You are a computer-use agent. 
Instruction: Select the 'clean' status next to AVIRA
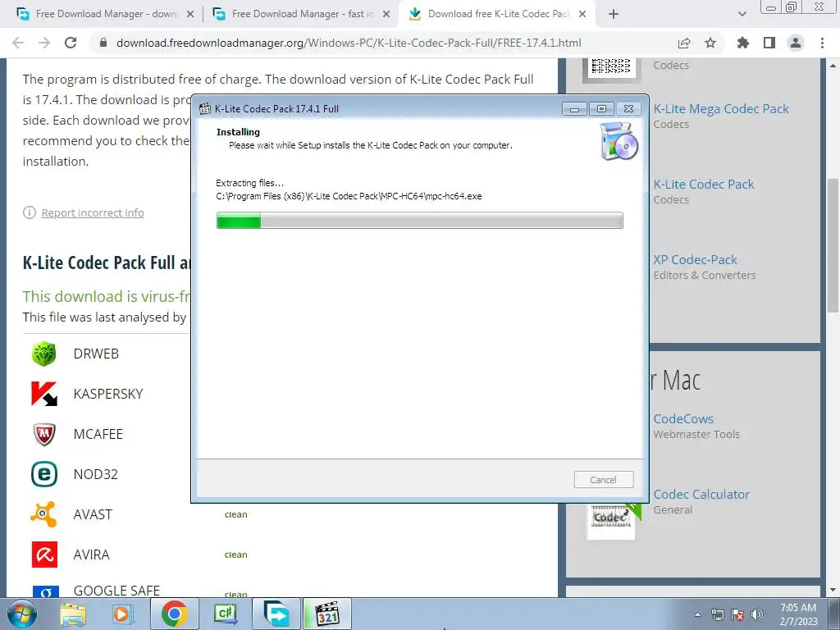click(x=235, y=555)
